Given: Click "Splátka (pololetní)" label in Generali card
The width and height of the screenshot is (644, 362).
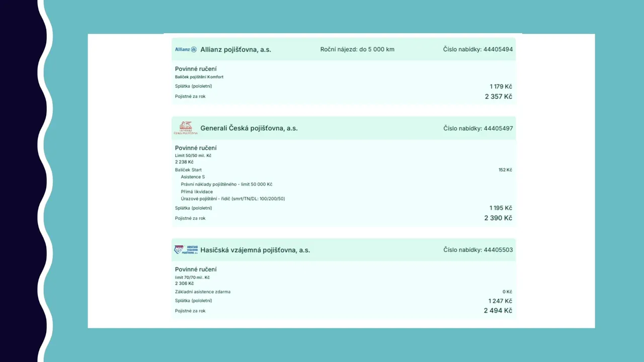Looking at the screenshot, I should [x=193, y=208].
